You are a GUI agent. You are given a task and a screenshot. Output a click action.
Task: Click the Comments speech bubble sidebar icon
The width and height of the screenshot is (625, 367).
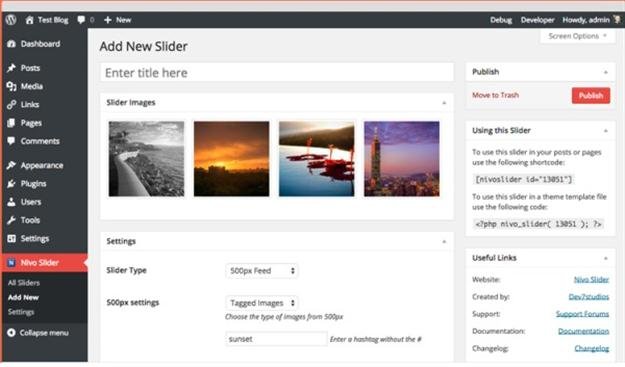click(11, 141)
